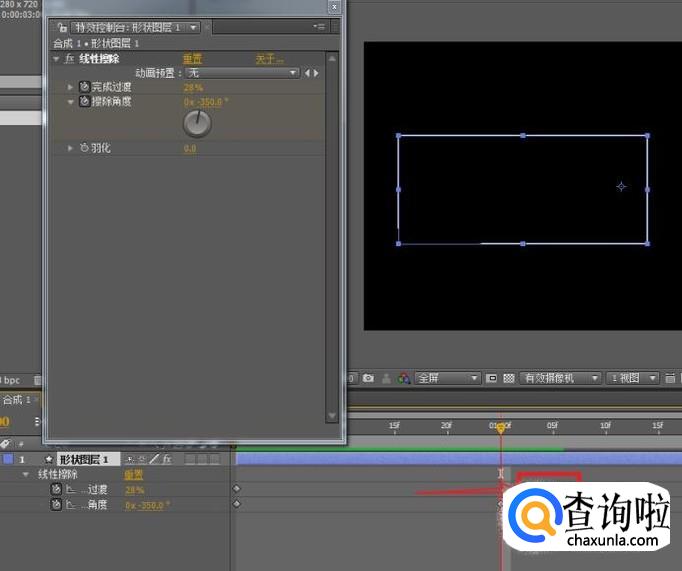
Task: Click the 擦除角度 value 0x -350.0
Action: 205,102
